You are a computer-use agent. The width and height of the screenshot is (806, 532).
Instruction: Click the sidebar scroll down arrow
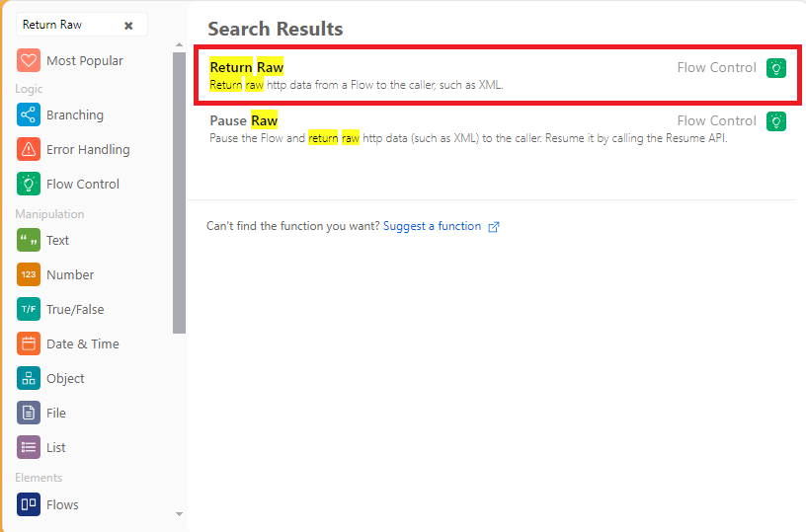point(179,513)
